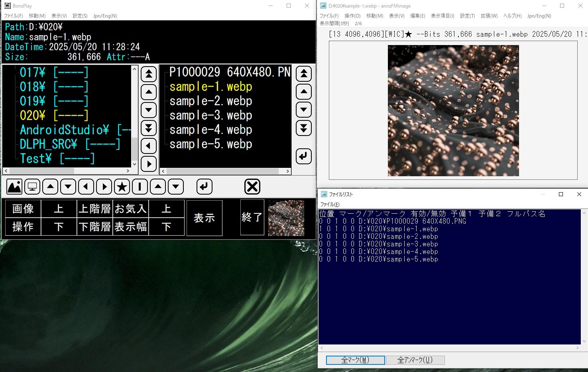Click the vertical bar display-width icon

[140, 187]
